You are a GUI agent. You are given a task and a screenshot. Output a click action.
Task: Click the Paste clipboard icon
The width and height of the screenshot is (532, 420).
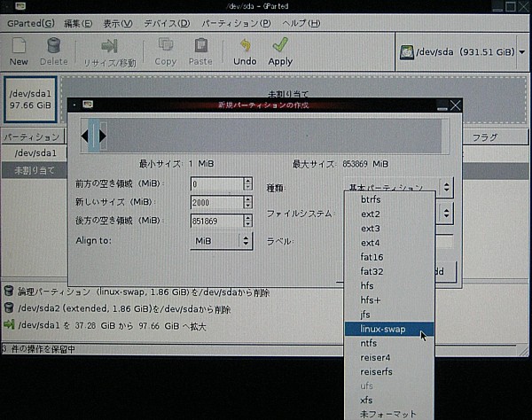[x=201, y=45]
